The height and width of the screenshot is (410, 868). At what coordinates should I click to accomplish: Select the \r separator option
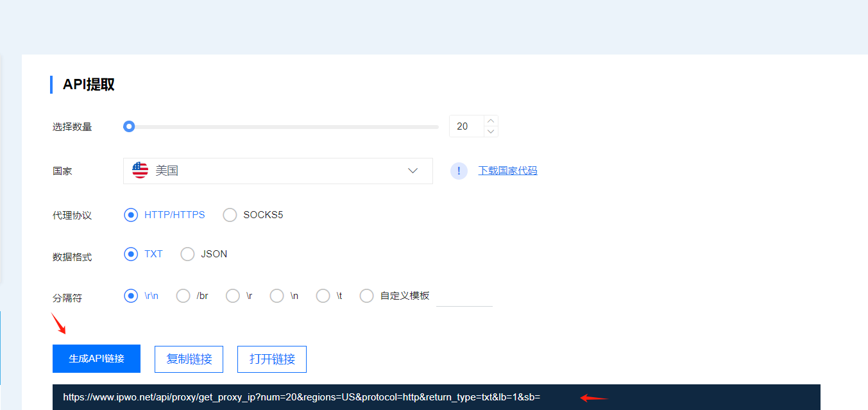pos(233,296)
